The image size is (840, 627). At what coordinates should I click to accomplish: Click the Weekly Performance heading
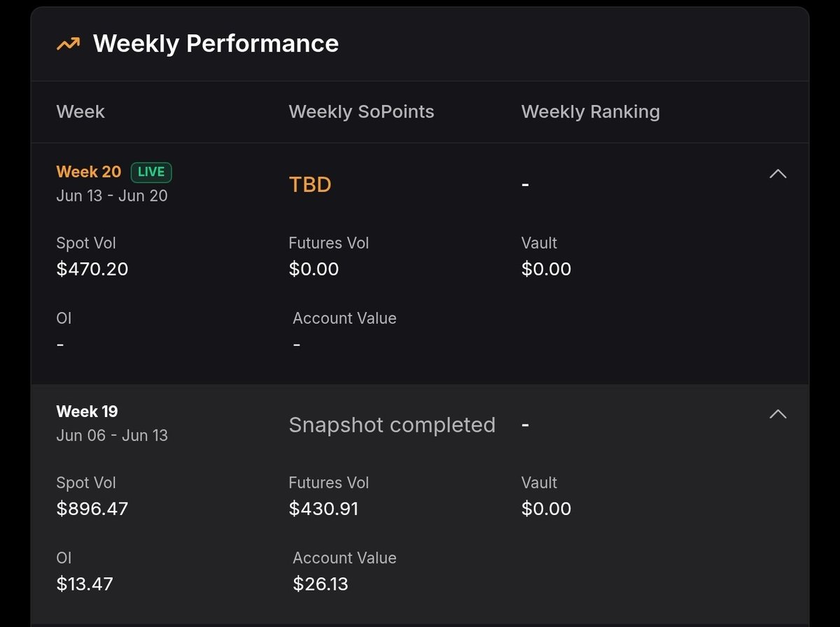click(x=216, y=43)
